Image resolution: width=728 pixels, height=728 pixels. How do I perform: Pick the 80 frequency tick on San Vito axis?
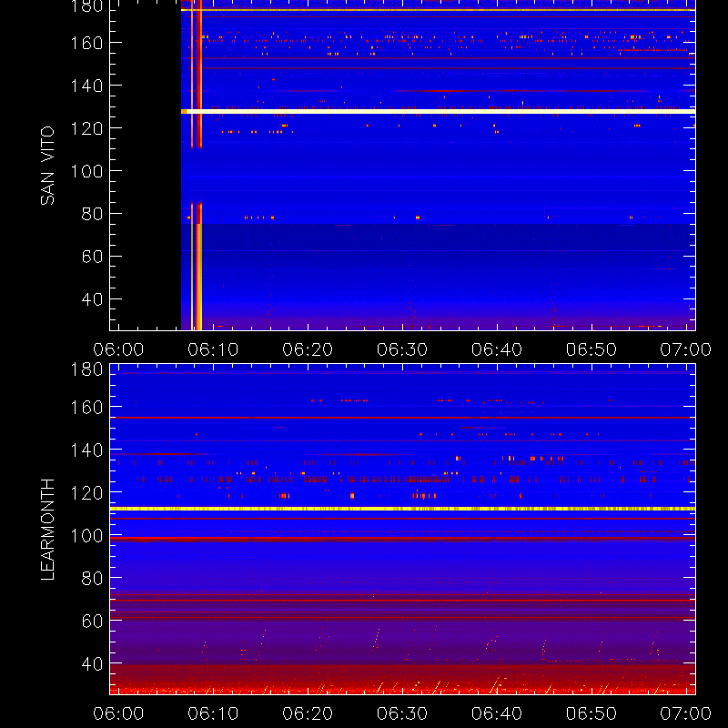pyautogui.click(x=92, y=214)
